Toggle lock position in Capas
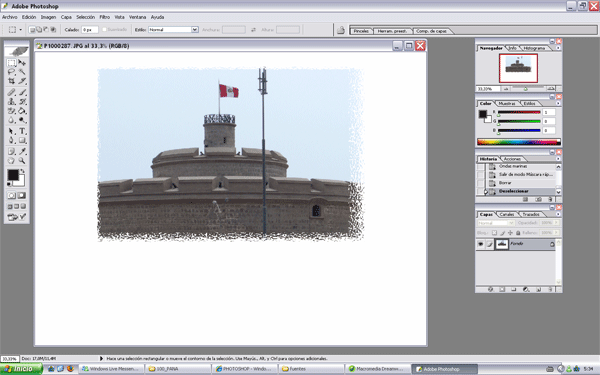 tap(510, 233)
